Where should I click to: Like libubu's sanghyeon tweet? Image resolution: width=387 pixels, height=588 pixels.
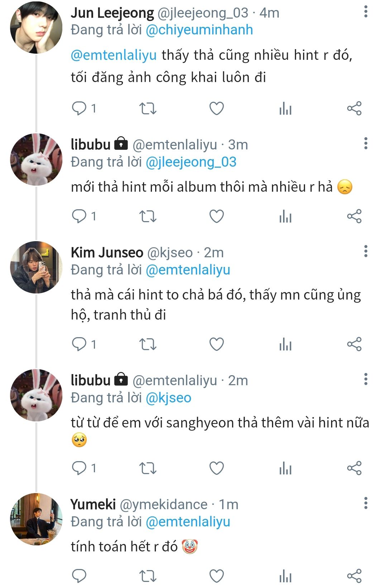(216, 468)
